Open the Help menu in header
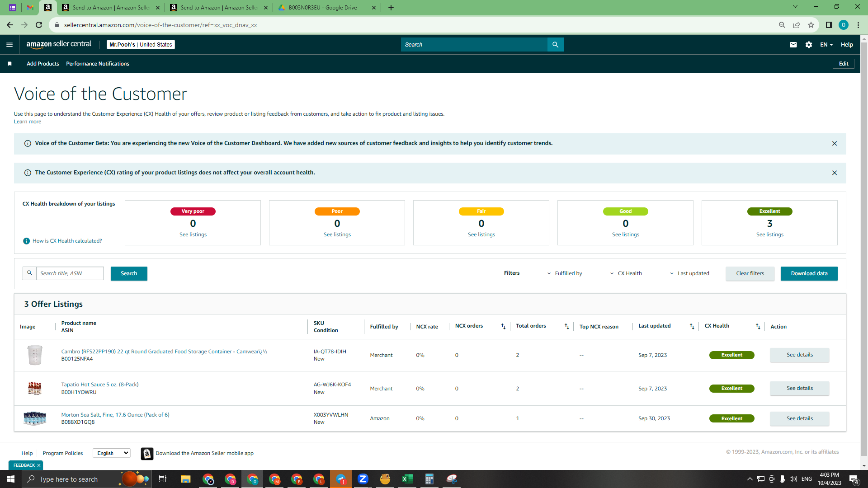The image size is (868, 488). coord(847,45)
